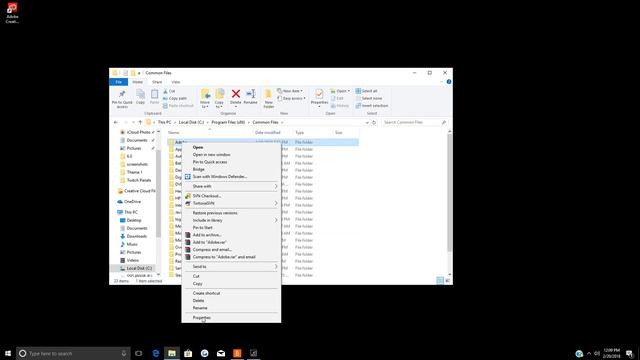Image resolution: width=640 pixels, height=360 pixels.
Task: Select Downloads in the navigation pane
Action: [x=136, y=236]
